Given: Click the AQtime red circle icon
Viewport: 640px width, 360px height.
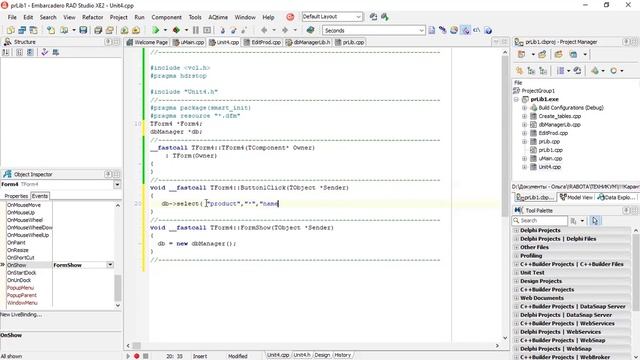Looking at the screenshot, I should [x=290, y=17].
